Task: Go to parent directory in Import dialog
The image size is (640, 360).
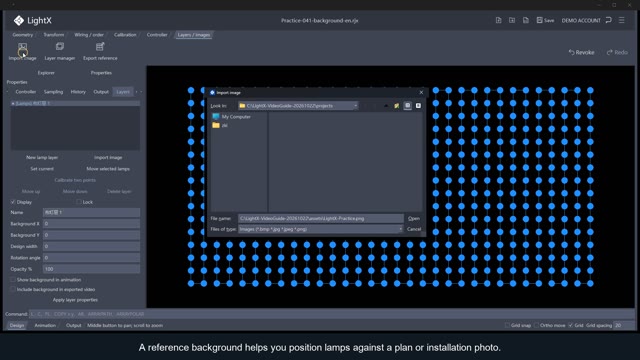Action: click(x=386, y=106)
